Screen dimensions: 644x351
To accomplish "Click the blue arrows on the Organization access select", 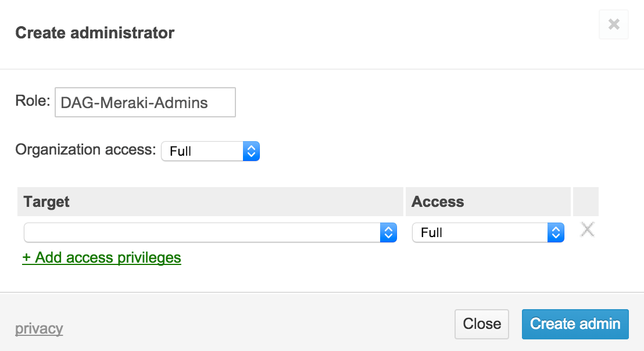I will coord(251,151).
